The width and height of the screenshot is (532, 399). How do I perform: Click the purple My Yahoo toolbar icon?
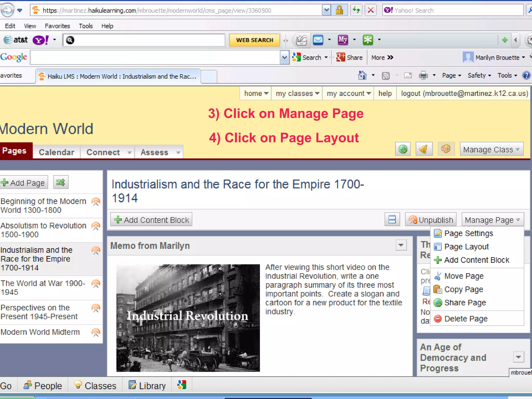pyautogui.click(x=343, y=40)
